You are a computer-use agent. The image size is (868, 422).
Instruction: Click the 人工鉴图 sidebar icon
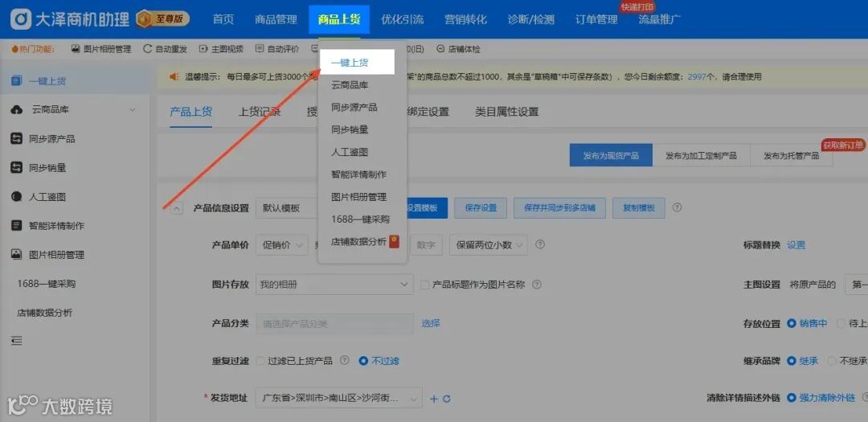click(x=17, y=197)
